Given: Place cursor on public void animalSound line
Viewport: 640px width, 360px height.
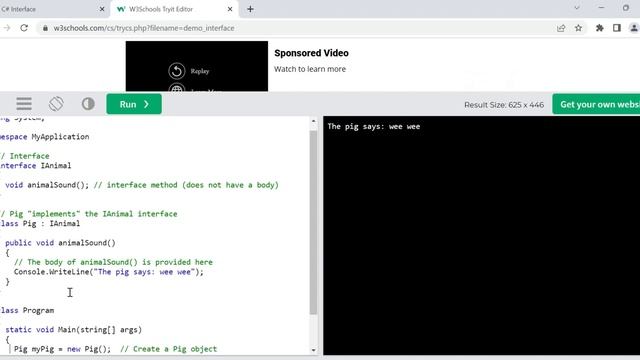Looking at the screenshot, I should [60, 243].
